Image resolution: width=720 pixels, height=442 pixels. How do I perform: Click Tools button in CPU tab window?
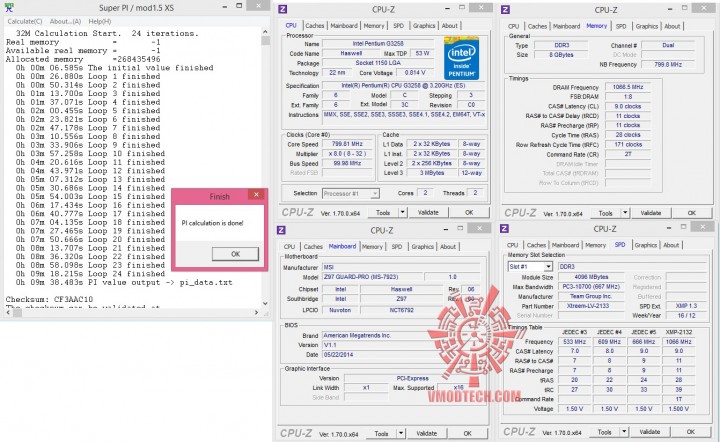point(383,213)
